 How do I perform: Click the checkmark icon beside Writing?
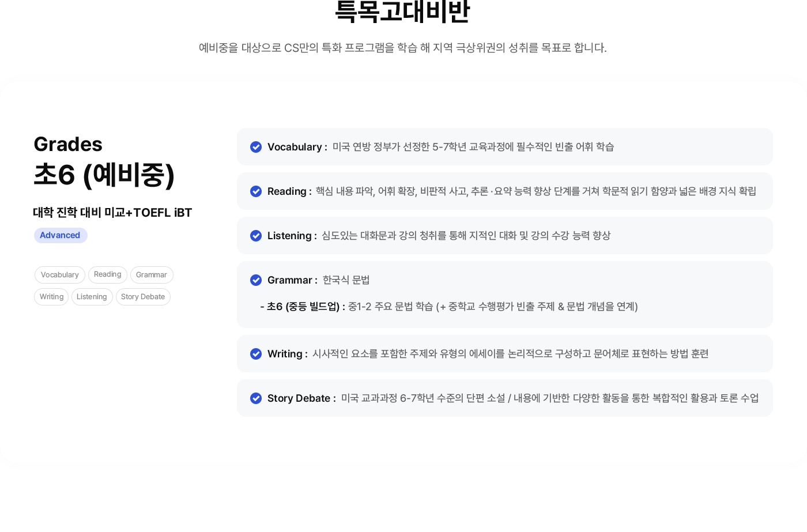click(256, 354)
